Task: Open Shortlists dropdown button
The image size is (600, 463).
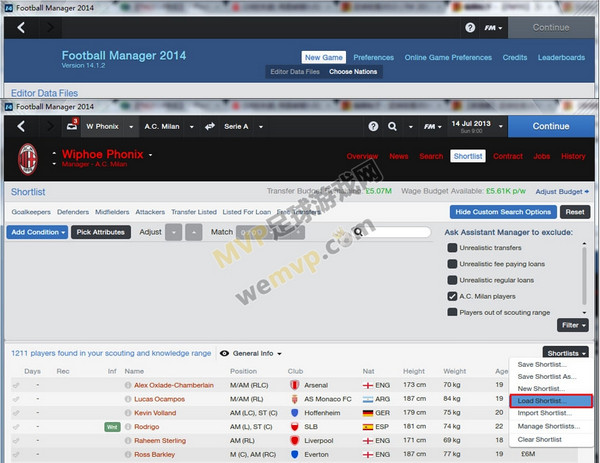Action: click(566, 353)
